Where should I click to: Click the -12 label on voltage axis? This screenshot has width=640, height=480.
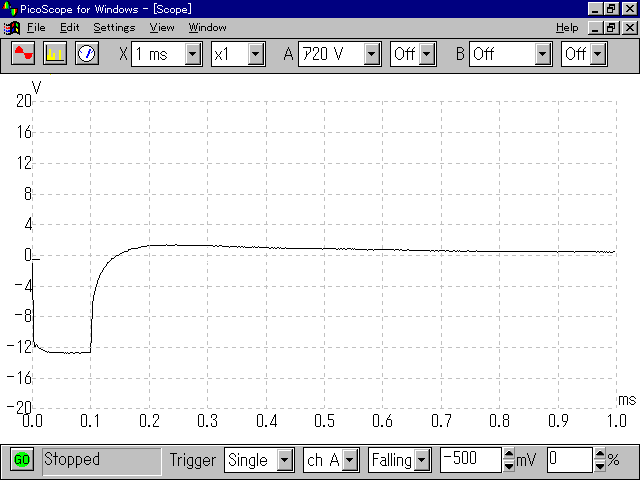click(19, 347)
